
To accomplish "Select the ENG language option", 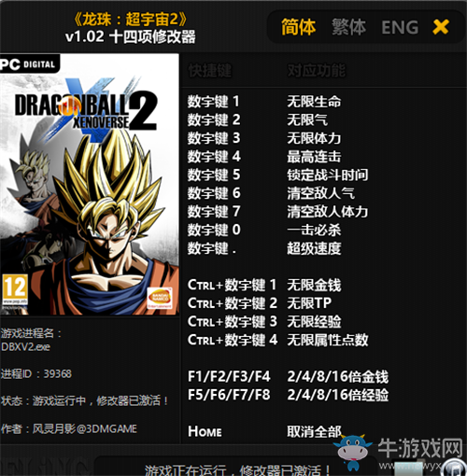I will click(x=400, y=27).
